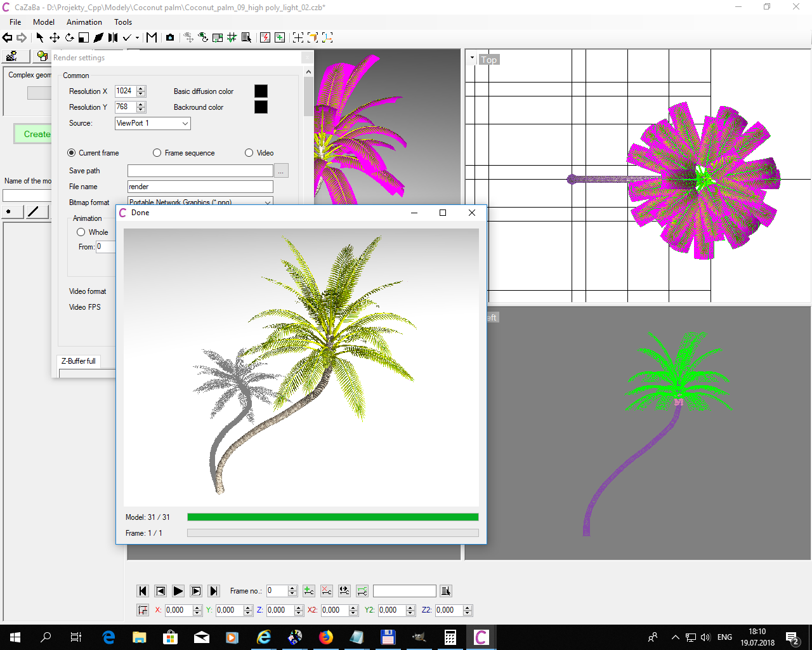Expand the Bitmap format dropdown
Image resolution: width=812 pixels, height=650 pixels.
(x=268, y=202)
